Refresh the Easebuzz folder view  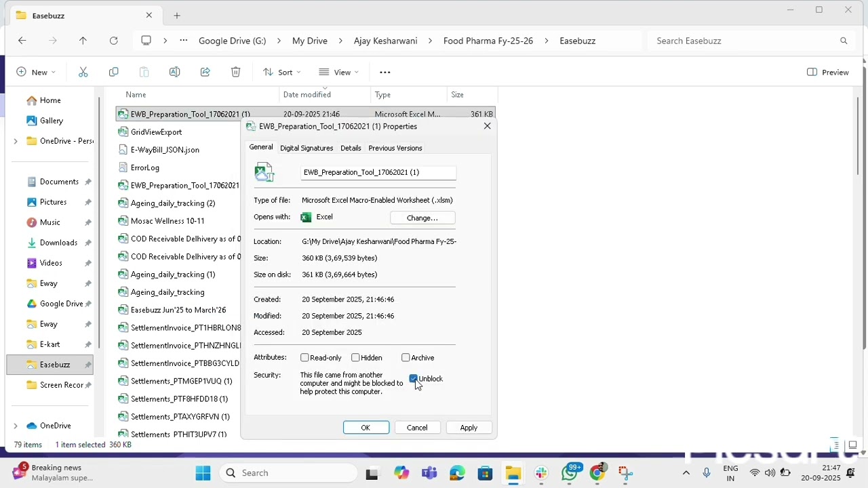point(113,41)
